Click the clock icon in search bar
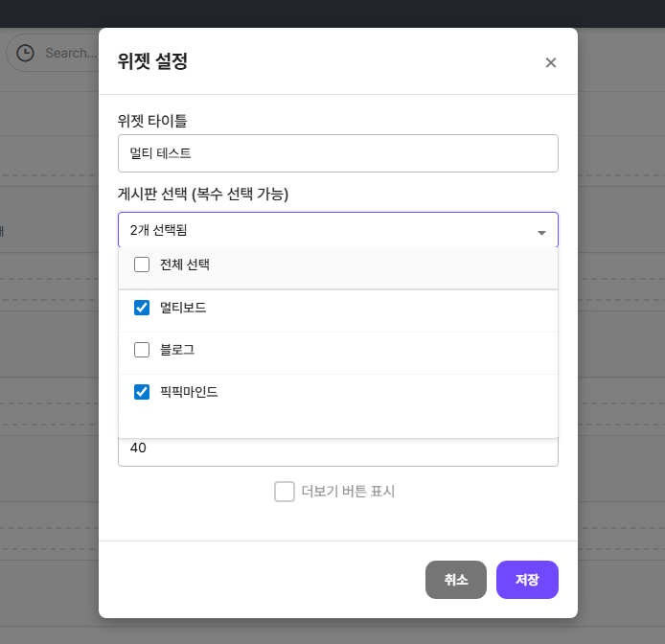 pos(26,53)
